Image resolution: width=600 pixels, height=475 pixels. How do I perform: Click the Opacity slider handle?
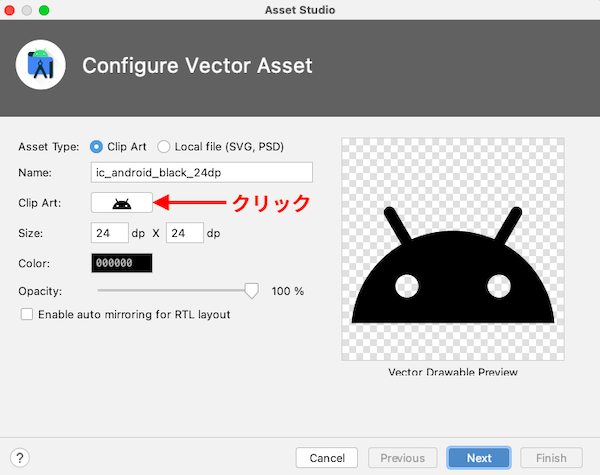click(x=251, y=291)
